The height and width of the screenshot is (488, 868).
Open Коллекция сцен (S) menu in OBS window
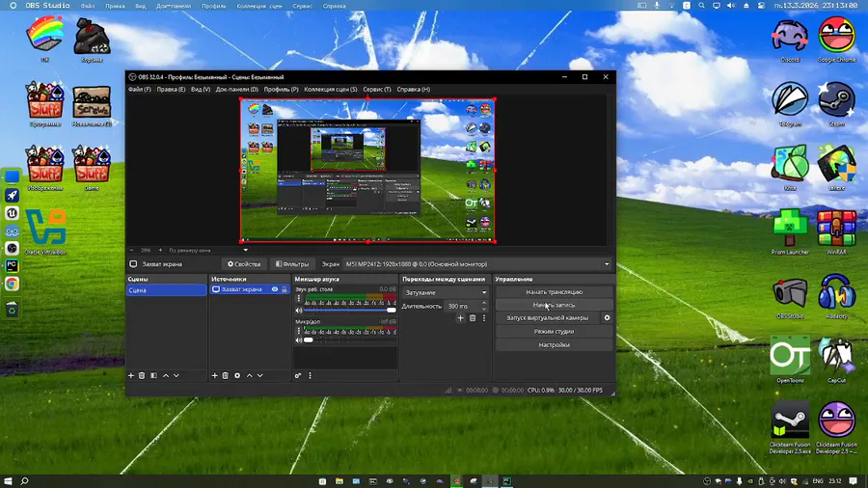(331, 89)
